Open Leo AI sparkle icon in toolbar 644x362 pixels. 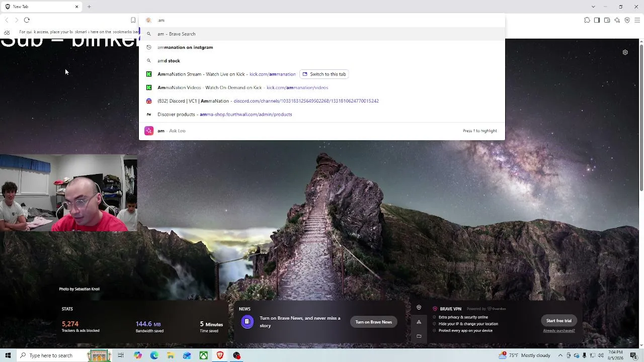[x=617, y=20]
